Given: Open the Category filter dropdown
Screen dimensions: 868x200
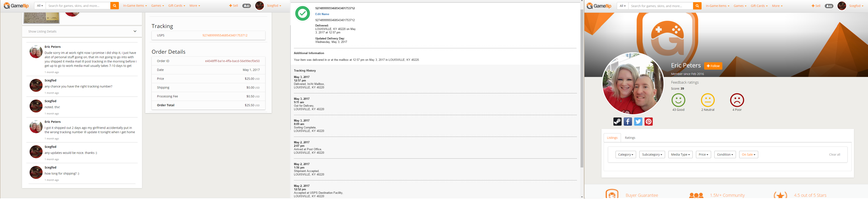Looking at the screenshot, I should click(x=625, y=155).
